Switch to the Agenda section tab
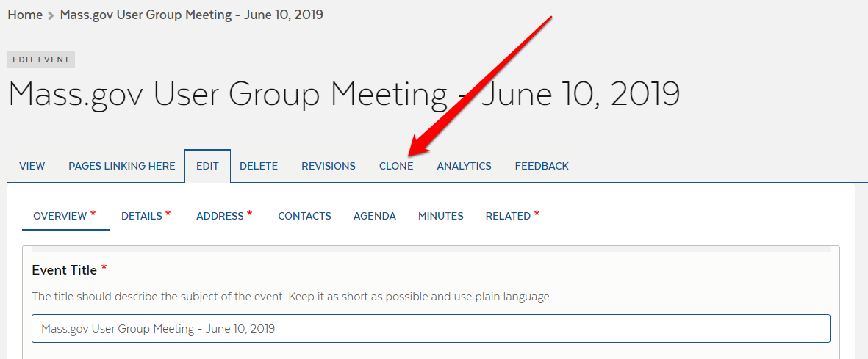This screenshot has width=868, height=359. coord(375,216)
